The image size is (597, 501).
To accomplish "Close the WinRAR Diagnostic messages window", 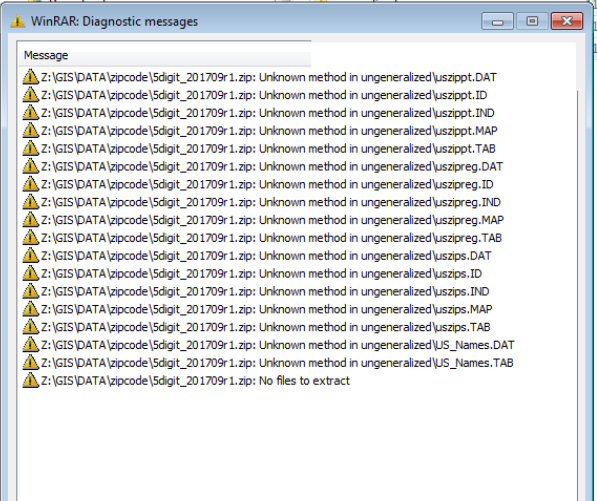I will coord(567,21).
